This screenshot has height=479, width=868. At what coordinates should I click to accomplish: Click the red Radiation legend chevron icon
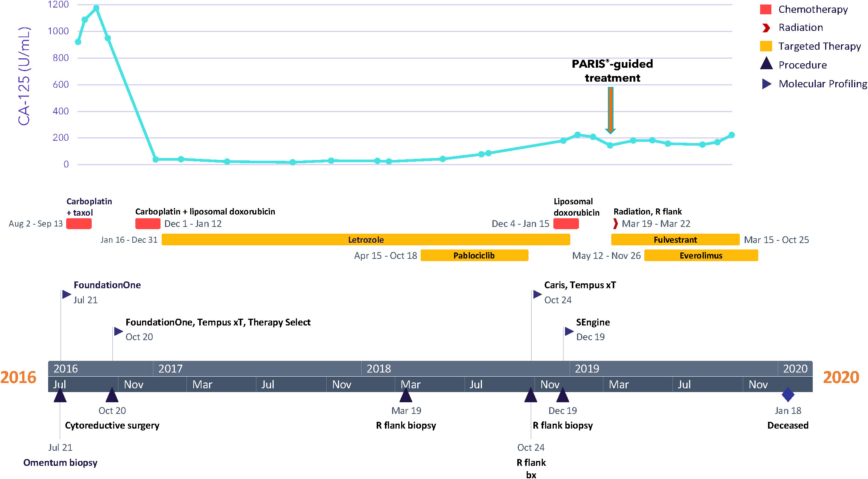(766, 28)
